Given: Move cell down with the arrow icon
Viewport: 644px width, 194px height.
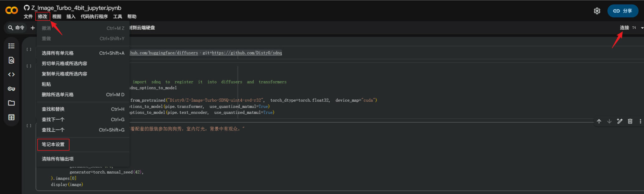Looking at the screenshot, I should click(x=609, y=121).
